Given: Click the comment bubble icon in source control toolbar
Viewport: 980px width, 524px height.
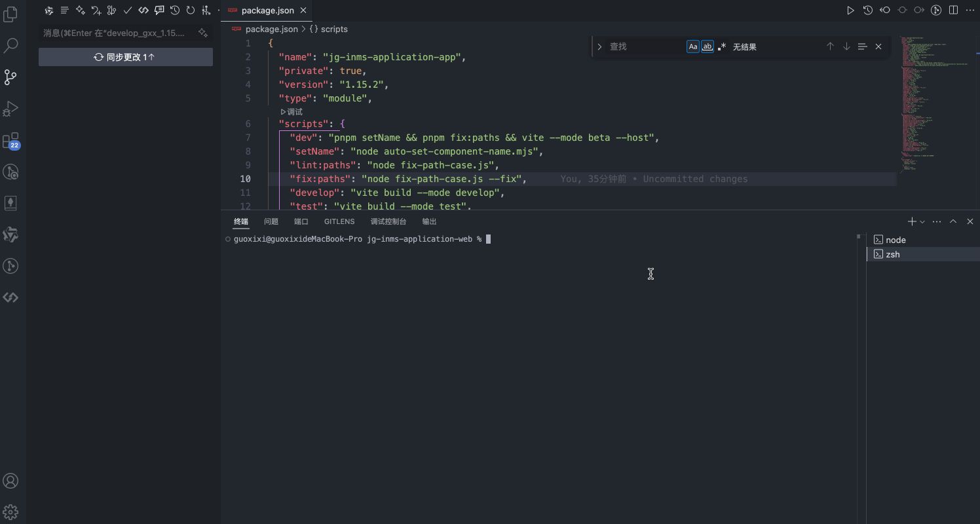Looking at the screenshot, I should click(159, 10).
